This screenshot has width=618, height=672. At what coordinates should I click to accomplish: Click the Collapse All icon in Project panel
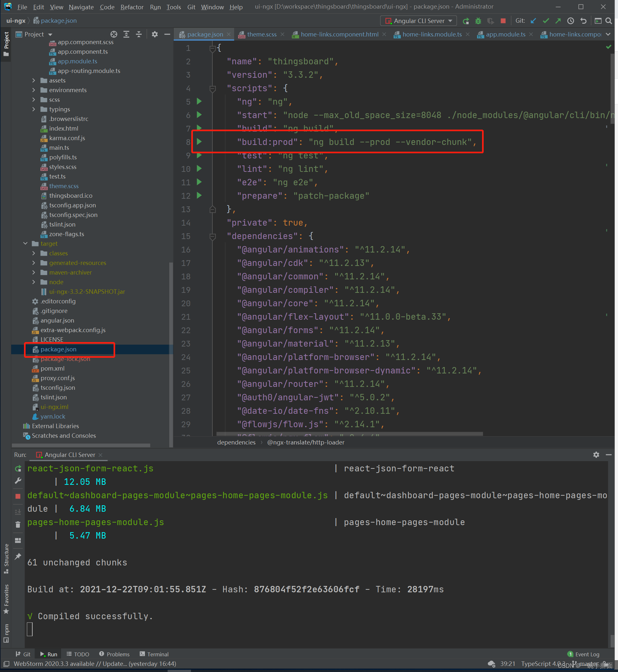coord(139,35)
